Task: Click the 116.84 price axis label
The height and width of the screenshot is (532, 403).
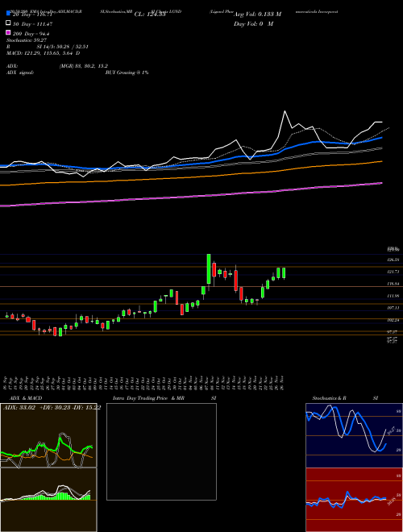Action: [x=393, y=284]
